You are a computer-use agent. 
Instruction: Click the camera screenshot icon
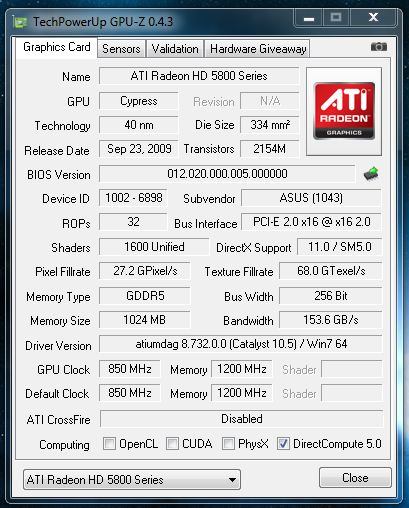[379, 47]
